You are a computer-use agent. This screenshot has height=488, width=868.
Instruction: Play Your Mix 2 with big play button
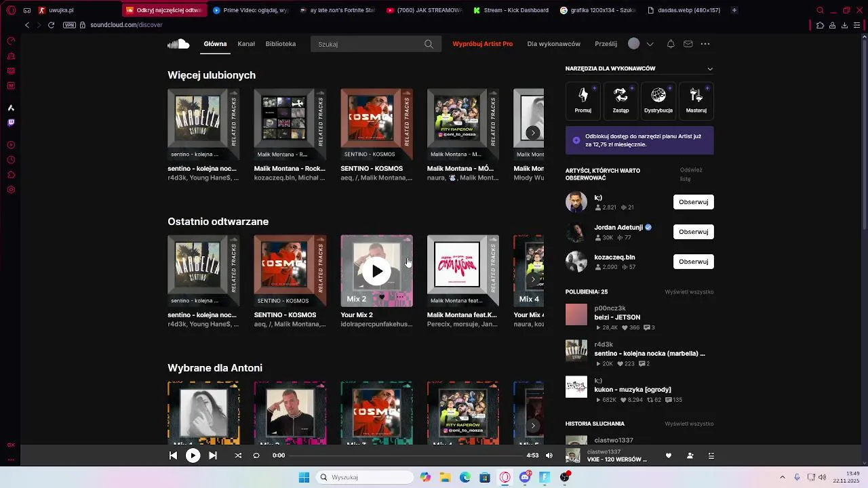click(376, 271)
